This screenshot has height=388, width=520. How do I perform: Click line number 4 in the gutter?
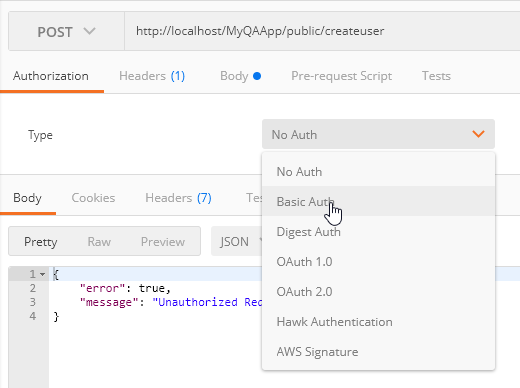(32, 316)
